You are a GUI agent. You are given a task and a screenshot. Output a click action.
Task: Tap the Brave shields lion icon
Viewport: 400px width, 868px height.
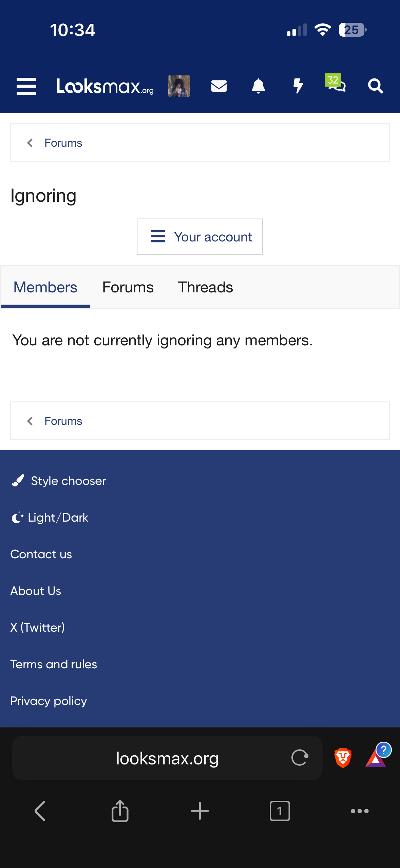click(343, 758)
